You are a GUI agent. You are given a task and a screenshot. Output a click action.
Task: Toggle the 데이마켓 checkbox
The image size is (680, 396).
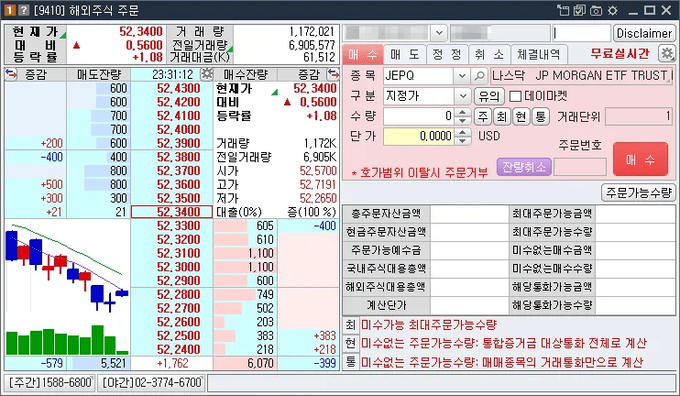click(x=515, y=96)
